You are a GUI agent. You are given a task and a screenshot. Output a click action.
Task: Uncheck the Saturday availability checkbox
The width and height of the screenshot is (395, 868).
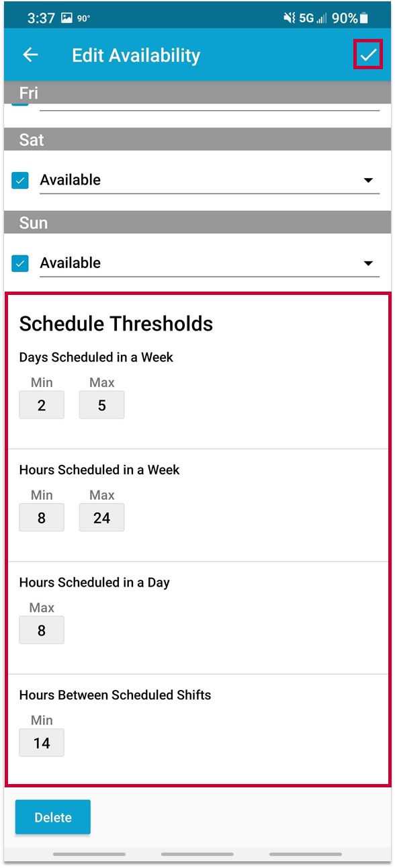[x=20, y=180]
